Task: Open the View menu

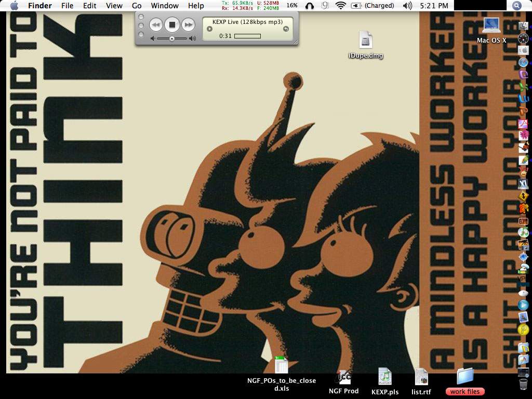Action: [114, 6]
